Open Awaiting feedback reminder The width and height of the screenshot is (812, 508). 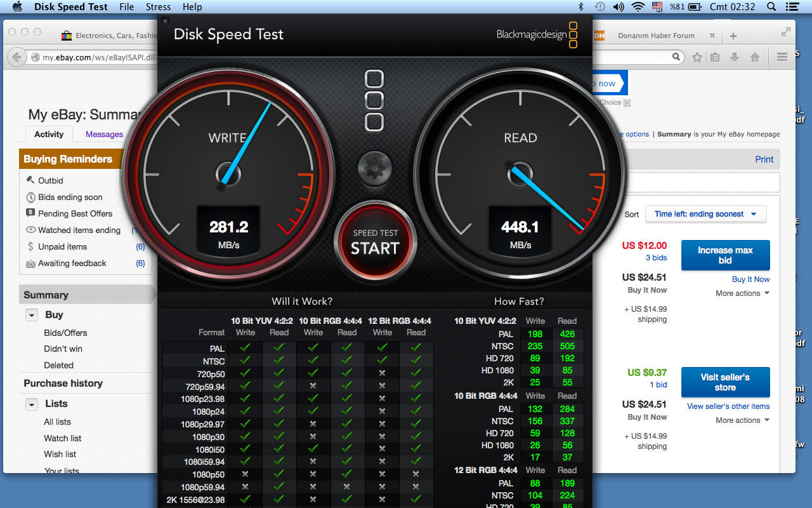[x=72, y=263]
